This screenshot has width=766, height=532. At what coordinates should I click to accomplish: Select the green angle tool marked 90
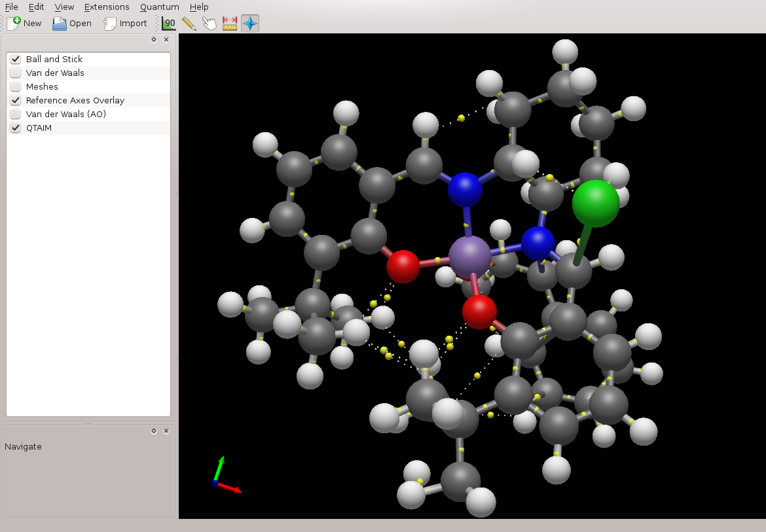[x=170, y=24]
